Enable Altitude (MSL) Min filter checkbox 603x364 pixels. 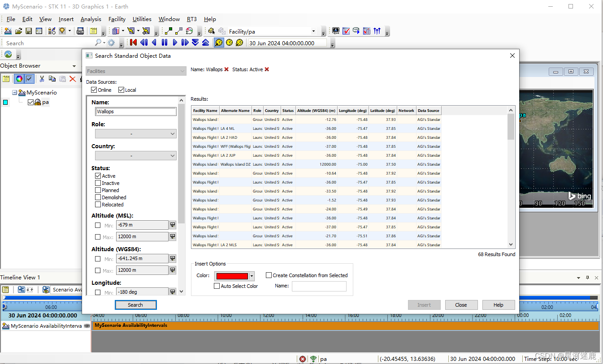98,225
